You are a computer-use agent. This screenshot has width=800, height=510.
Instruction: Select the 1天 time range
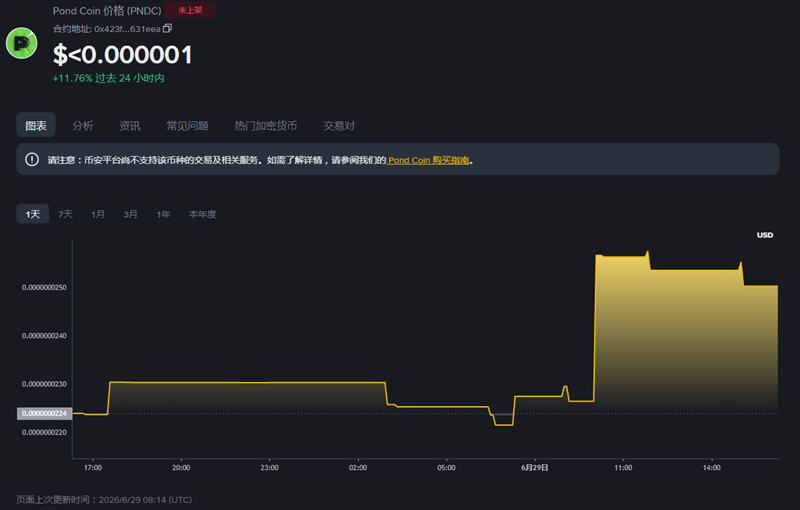click(33, 214)
